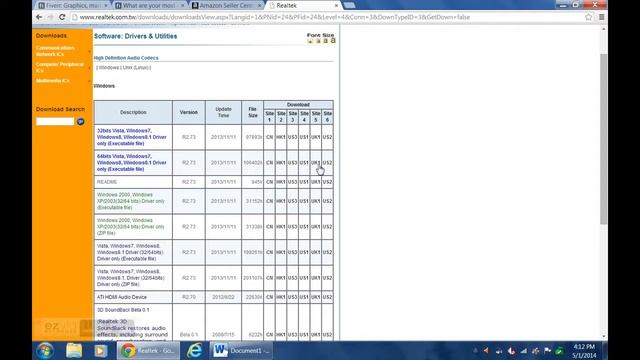Open the clock showing 4:12 PM
Image resolution: width=640 pixels, height=360 pixels.
(x=584, y=351)
